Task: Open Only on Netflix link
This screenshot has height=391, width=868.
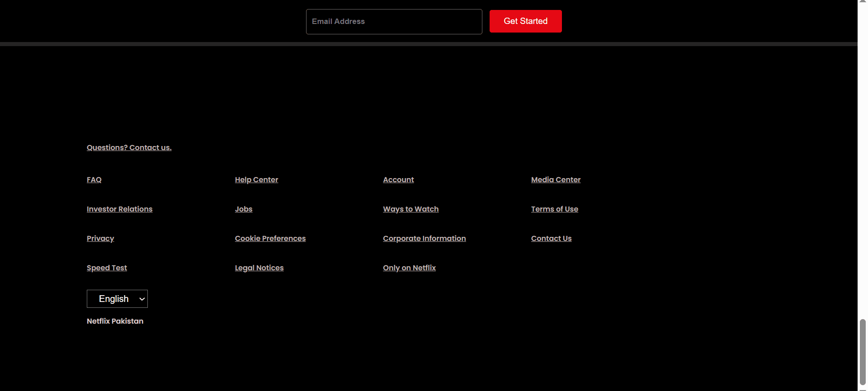Action: [409, 268]
